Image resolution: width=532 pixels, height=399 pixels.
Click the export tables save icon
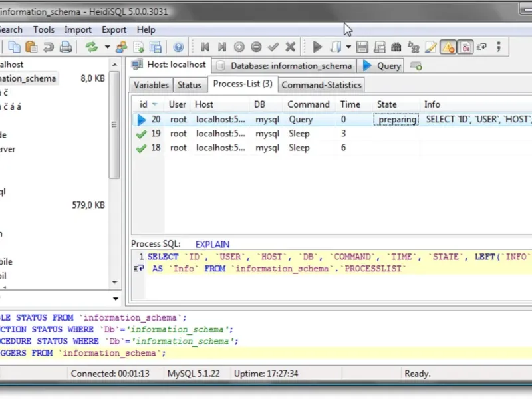(x=156, y=47)
